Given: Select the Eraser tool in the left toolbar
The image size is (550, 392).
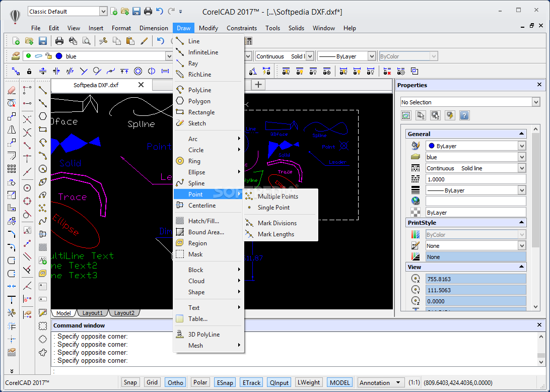Looking at the screenshot, I should [12, 90].
